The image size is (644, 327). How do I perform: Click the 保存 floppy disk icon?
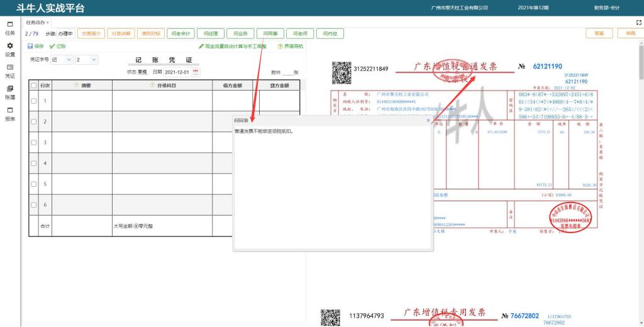click(30, 47)
